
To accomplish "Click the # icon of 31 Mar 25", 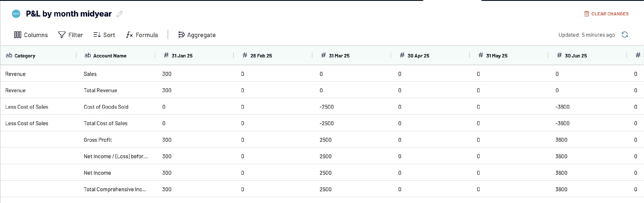I will point(324,55).
